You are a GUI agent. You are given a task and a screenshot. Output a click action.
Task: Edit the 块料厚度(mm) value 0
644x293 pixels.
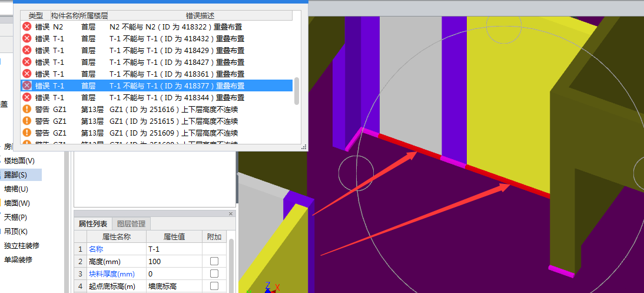[x=174, y=274]
